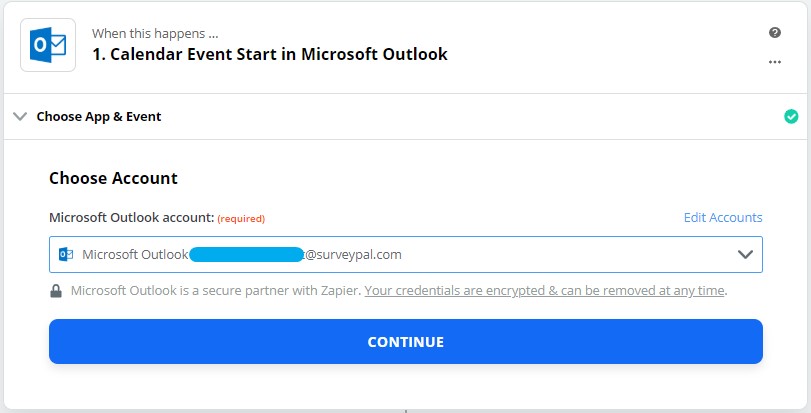Viewport: 811px width, 413px height.
Task: Open the help question mark icon
Action: pos(774,33)
